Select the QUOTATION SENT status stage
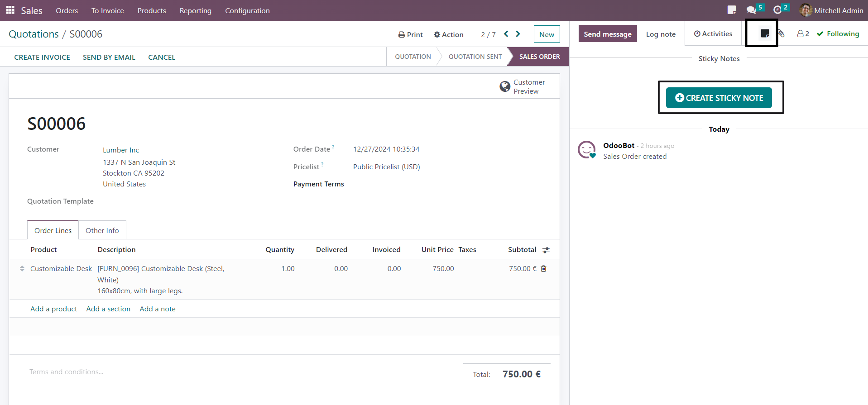The image size is (868, 405). [475, 57]
